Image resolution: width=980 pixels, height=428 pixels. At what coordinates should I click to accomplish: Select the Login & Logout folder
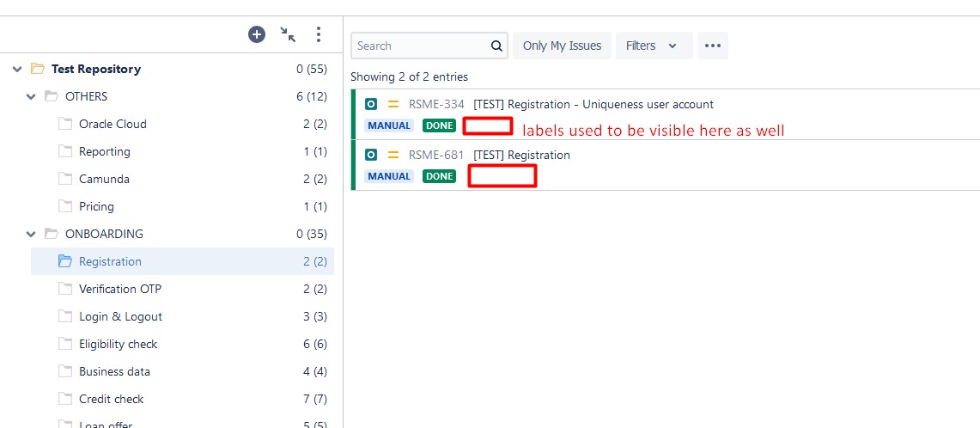120,316
